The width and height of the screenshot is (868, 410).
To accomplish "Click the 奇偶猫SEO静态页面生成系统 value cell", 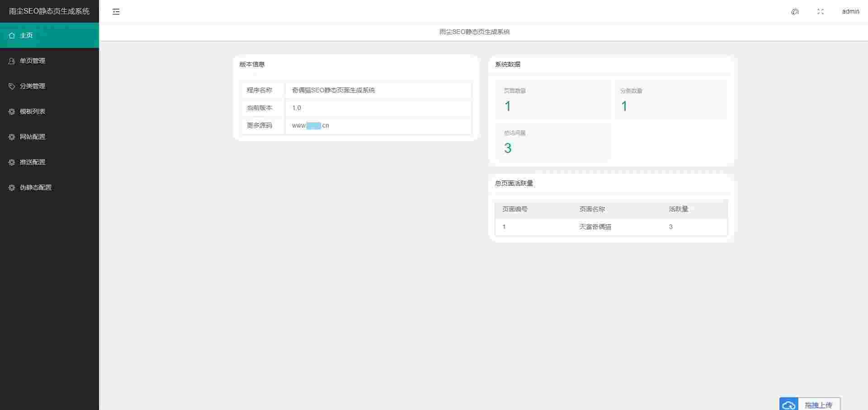I will coord(378,90).
